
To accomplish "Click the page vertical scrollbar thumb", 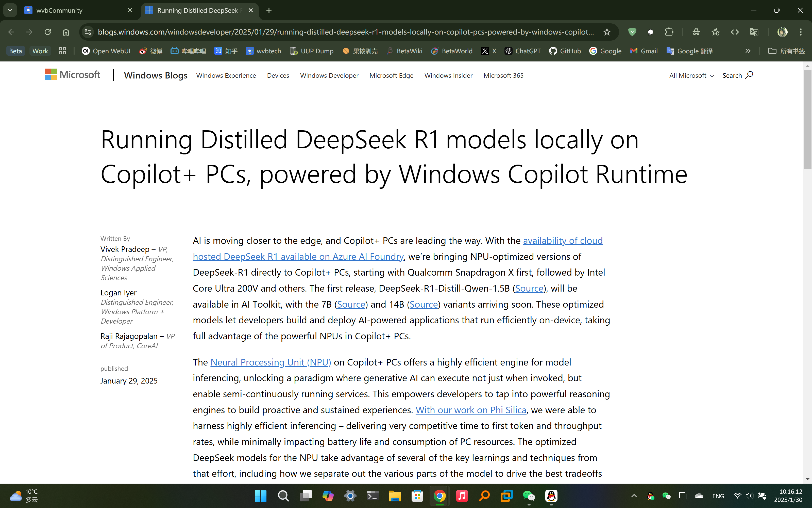I will (807, 119).
